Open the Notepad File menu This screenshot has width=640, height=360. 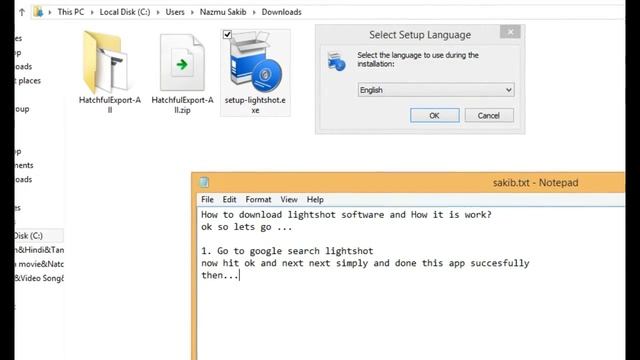(207, 200)
